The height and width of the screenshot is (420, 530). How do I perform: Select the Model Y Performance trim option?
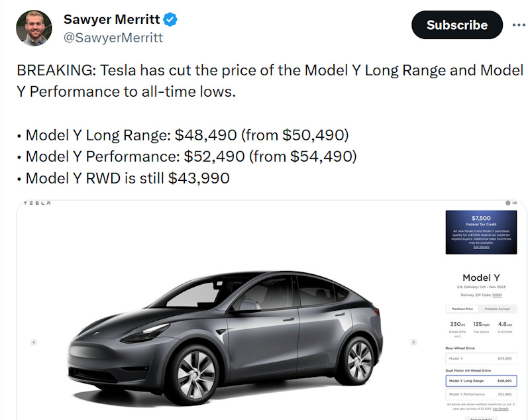tap(482, 394)
